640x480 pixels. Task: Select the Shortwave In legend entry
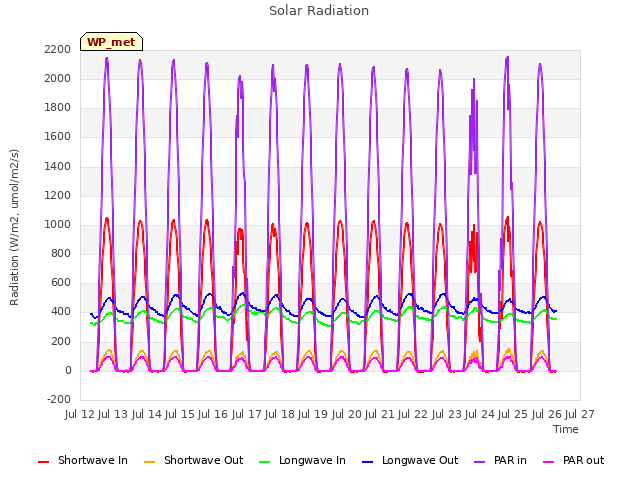pos(83,460)
